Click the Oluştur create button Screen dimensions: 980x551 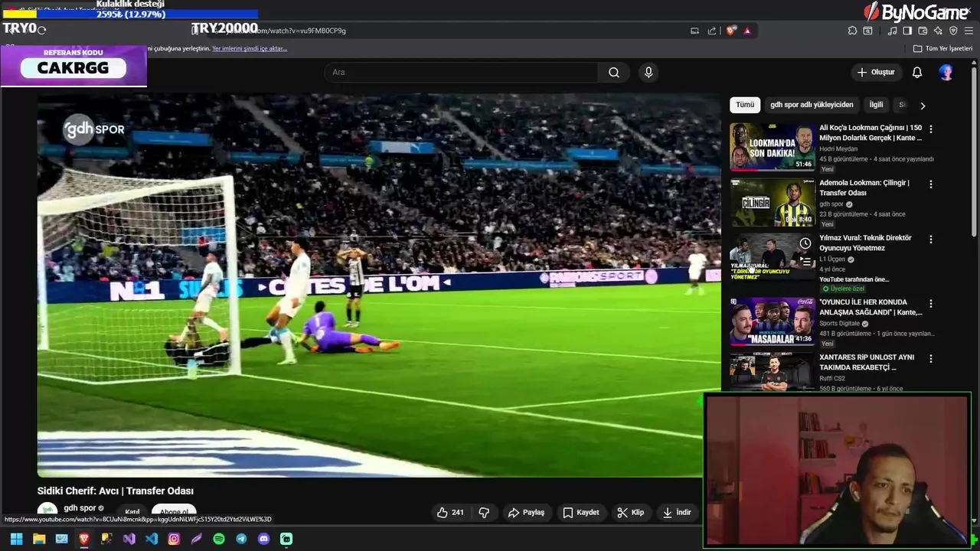[875, 72]
